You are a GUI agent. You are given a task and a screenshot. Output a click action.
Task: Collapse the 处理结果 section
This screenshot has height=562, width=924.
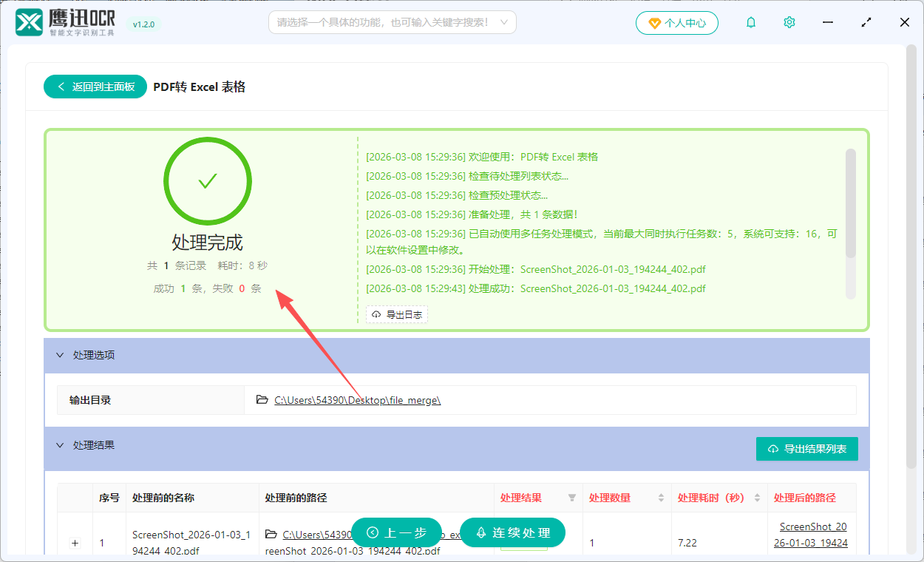[x=60, y=445]
